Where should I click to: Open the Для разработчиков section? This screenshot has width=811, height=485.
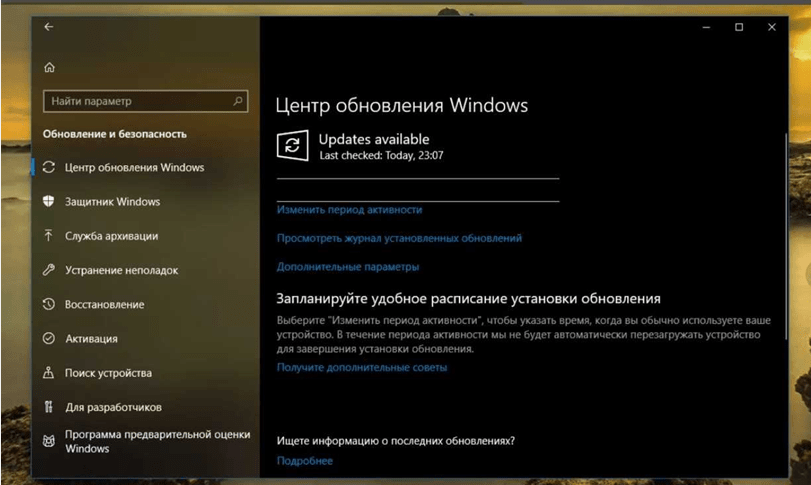click(112, 407)
